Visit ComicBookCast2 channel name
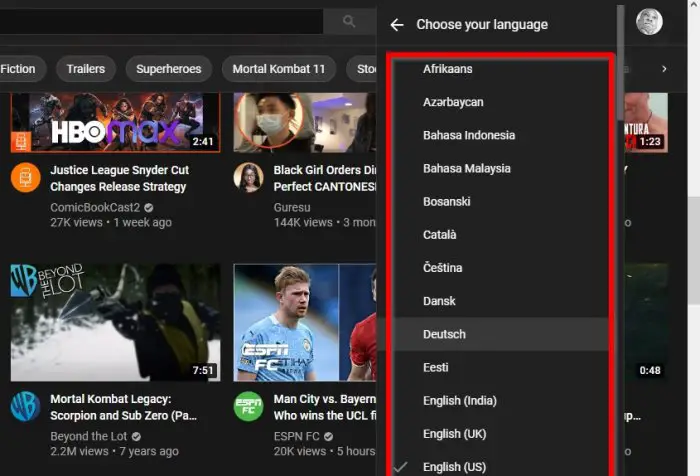700x476 pixels. pos(95,207)
